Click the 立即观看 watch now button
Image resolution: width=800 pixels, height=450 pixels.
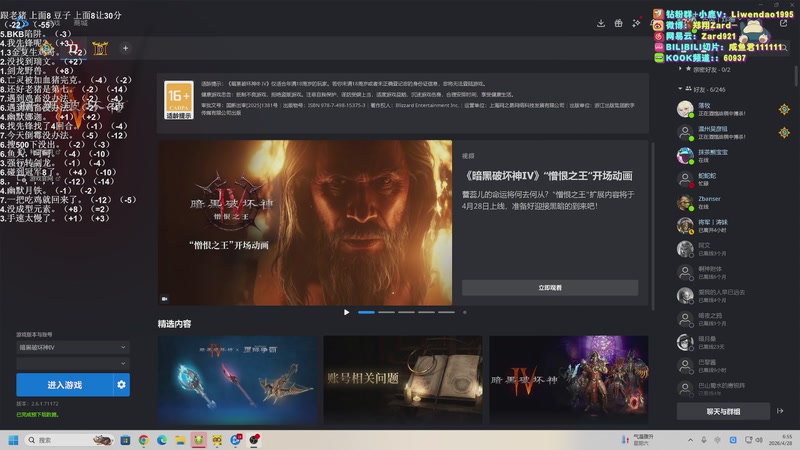tap(550, 288)
